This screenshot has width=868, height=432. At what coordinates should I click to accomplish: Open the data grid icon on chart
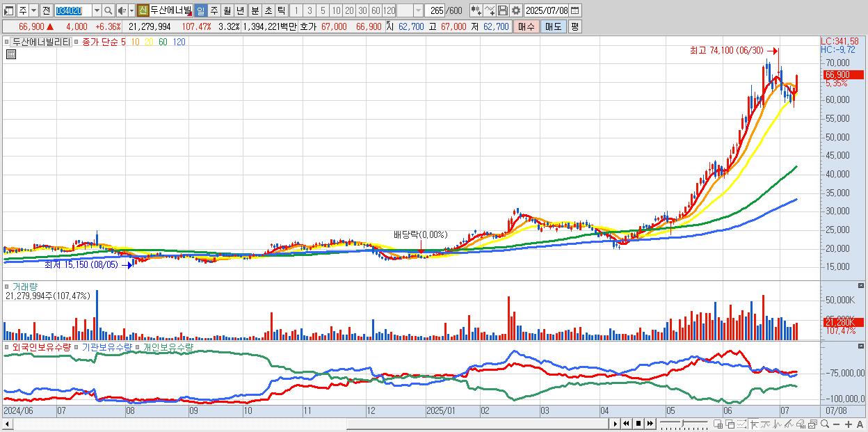[10, 54]
